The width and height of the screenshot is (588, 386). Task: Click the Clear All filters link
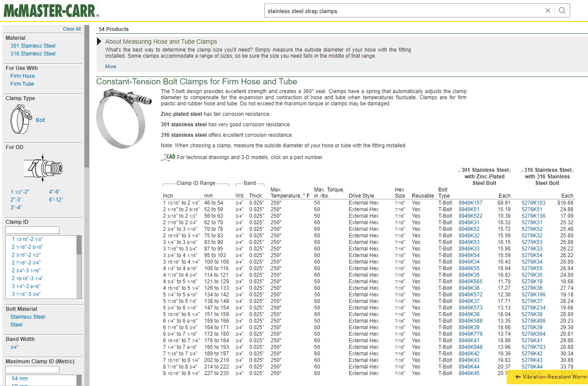(x=72, y=29)
